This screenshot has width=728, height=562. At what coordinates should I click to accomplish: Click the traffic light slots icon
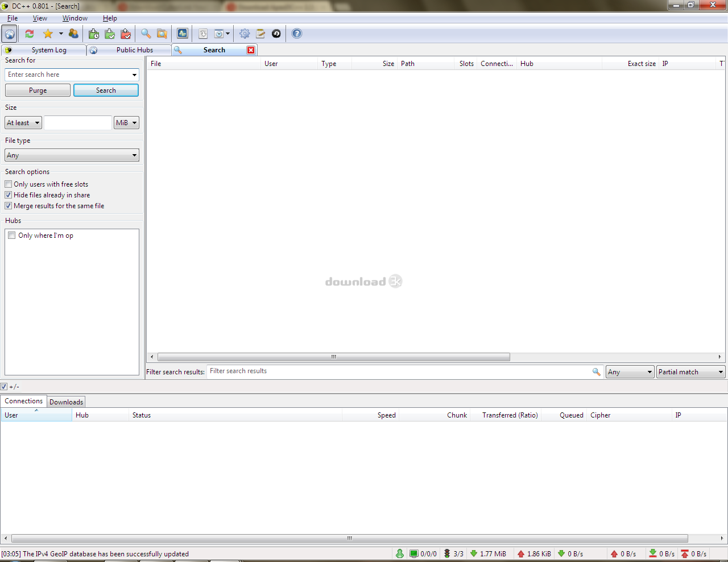pos(447,553)
